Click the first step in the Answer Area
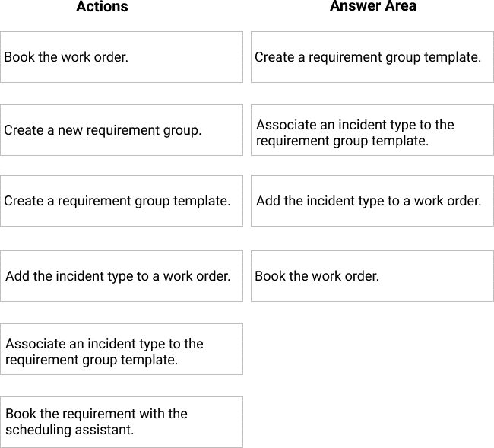494x448 pixels. point(372,57)
